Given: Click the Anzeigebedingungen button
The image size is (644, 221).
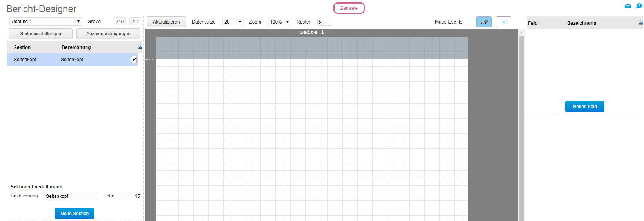Looking at the screenshot, I should click(108, 34).
